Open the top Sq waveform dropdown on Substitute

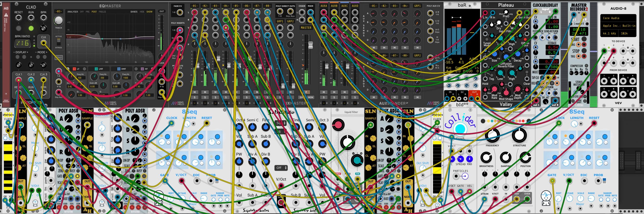click(x=281, y=123)
